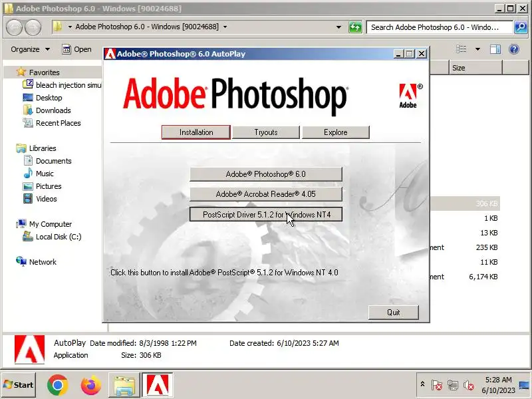This screenshot has width=532, height=399.
Task: Refresh the Explorer folder view
Action: [x=355, y=27]
